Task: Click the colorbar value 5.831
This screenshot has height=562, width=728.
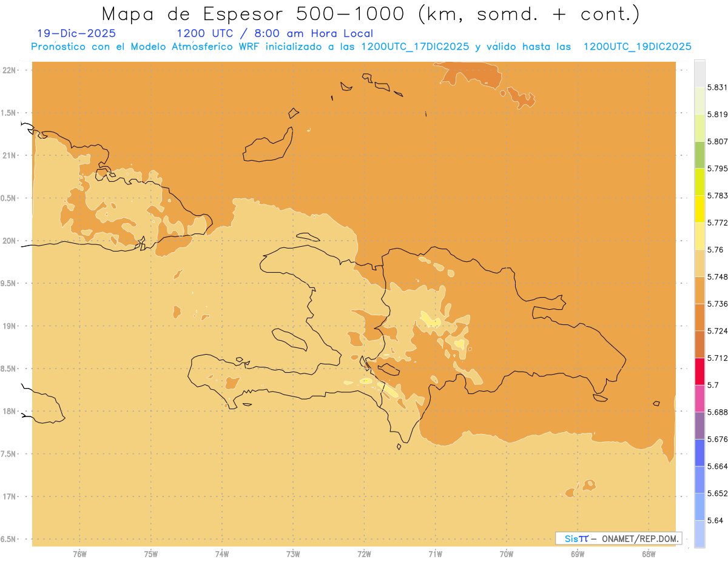Action: [717, 87]
